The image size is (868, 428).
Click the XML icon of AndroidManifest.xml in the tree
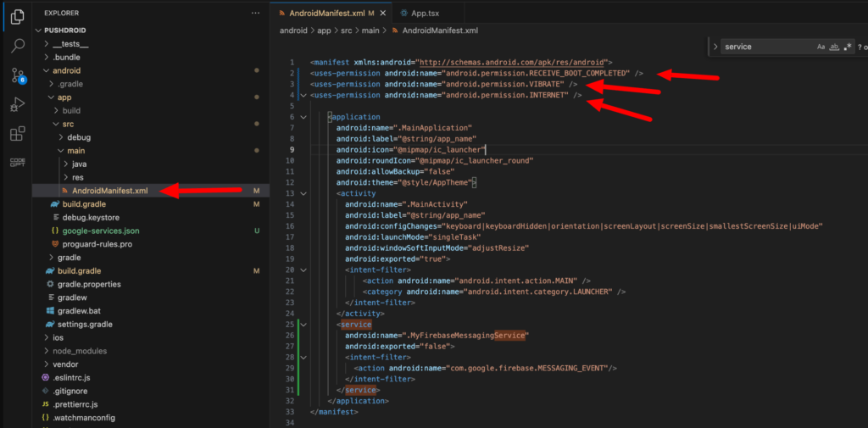64,191
